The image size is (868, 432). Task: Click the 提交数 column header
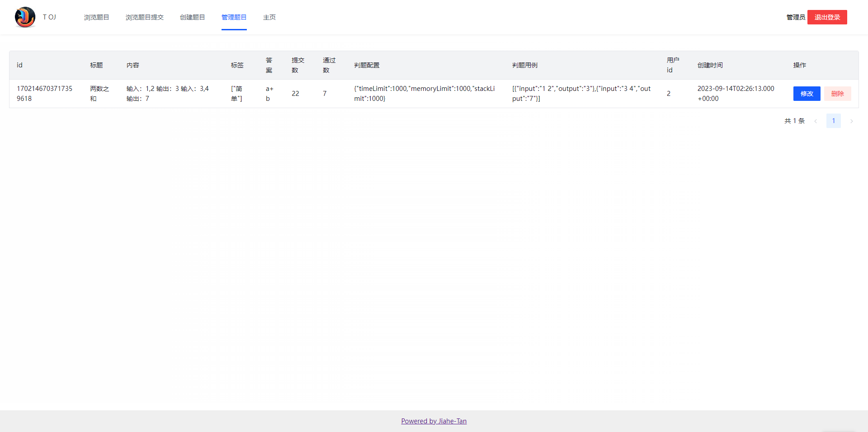coord(300,65)
